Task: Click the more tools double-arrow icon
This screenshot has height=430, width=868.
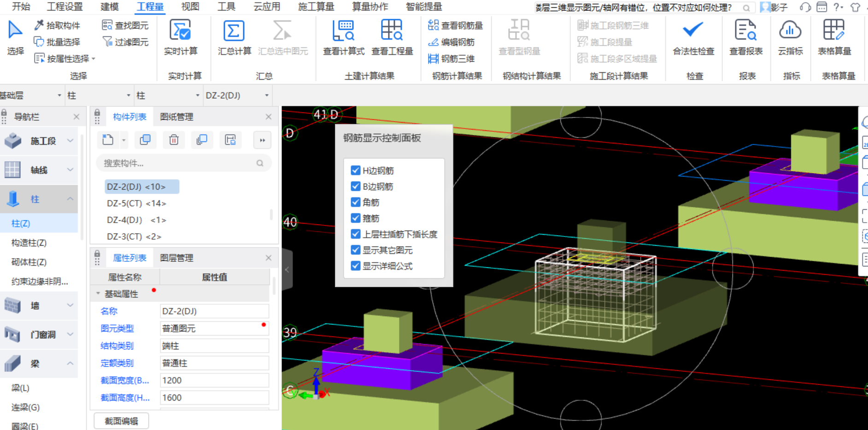Action: (262, 140)
